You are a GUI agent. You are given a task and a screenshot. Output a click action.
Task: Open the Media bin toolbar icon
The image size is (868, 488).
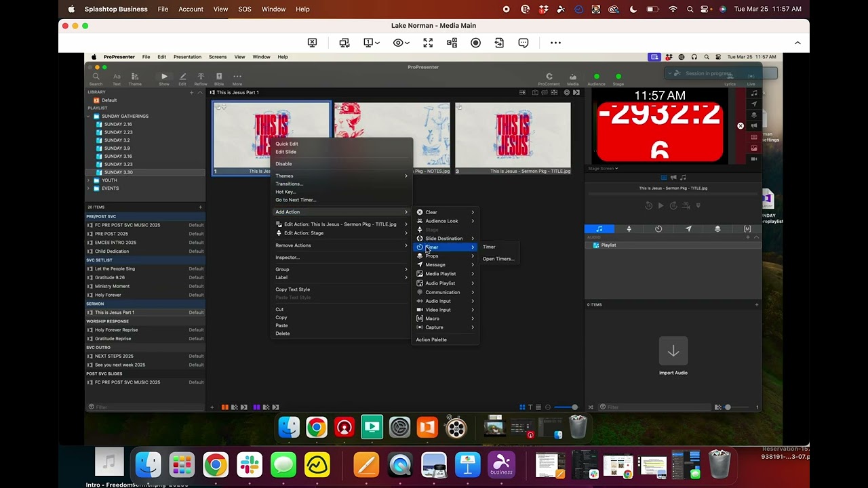click(573, 79)
